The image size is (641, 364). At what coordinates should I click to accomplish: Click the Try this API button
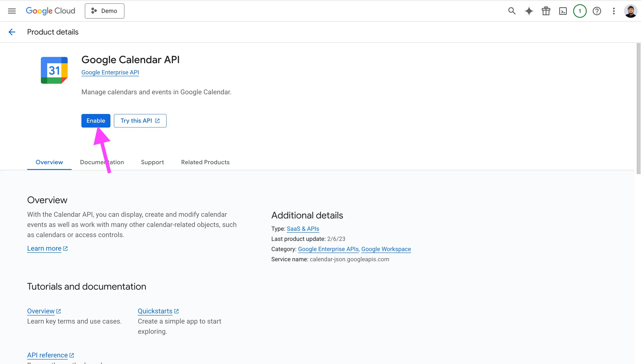click(140, 121)
